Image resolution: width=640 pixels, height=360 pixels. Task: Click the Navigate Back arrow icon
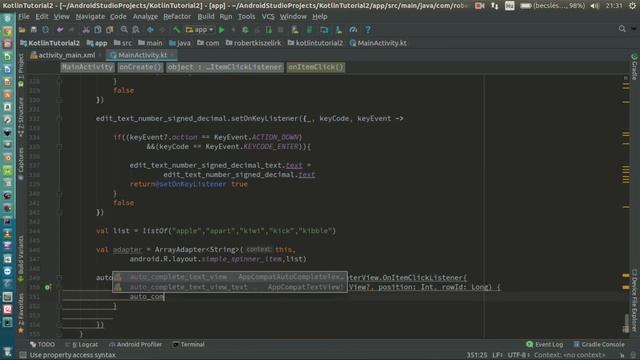[x=150, y=30]
